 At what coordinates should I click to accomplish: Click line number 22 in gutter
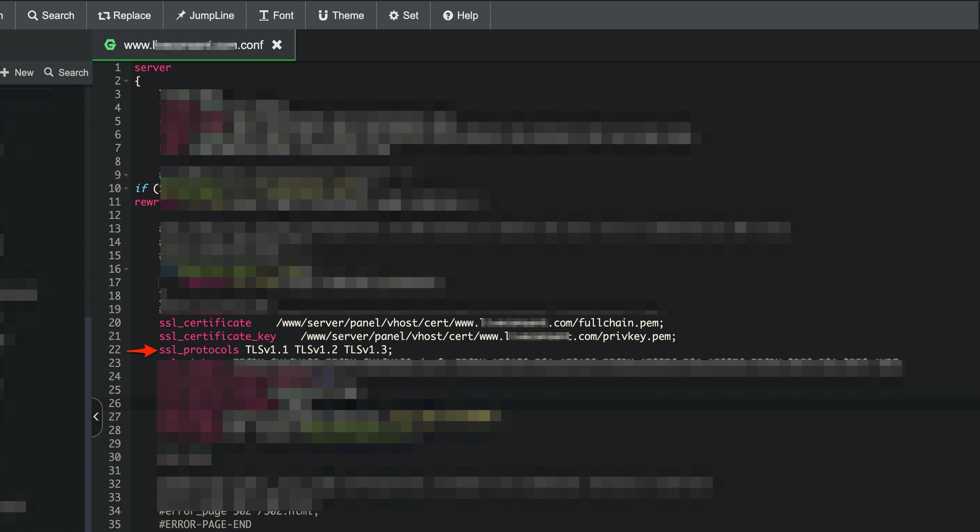[x=115, y=350]
